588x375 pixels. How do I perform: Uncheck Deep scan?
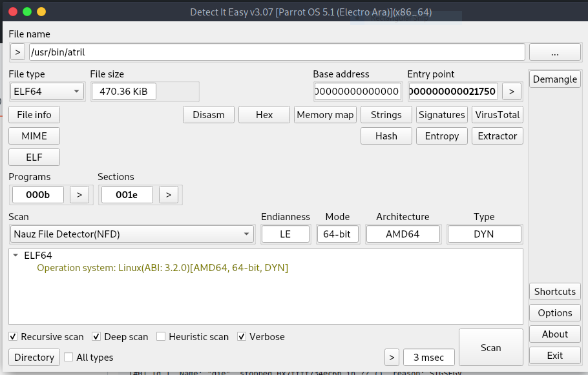(x=96, y=336)
